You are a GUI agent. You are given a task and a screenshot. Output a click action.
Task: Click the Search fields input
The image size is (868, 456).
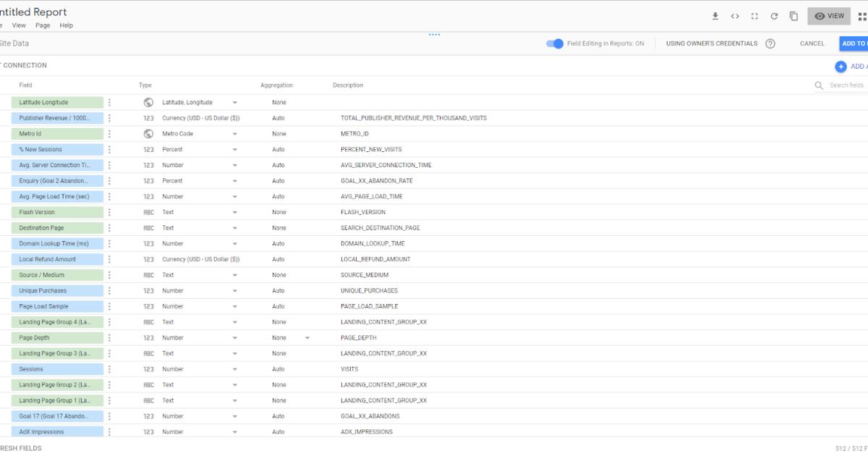(846, 85)
